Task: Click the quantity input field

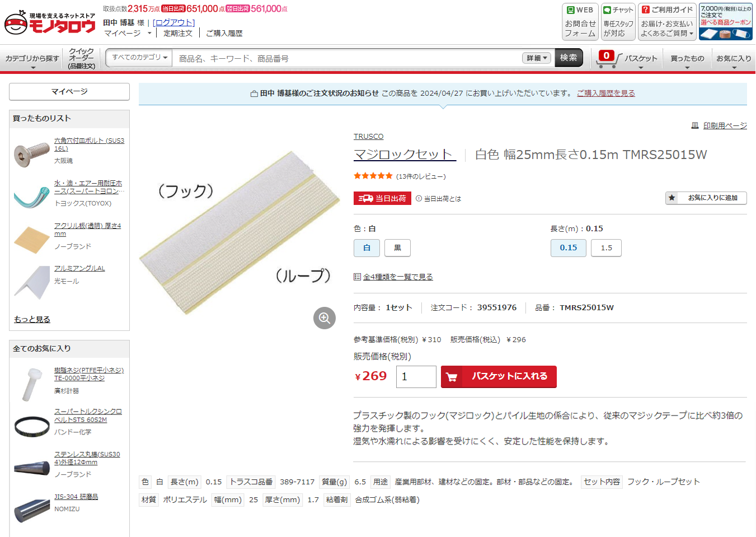Action: click(x=416, y=377)
